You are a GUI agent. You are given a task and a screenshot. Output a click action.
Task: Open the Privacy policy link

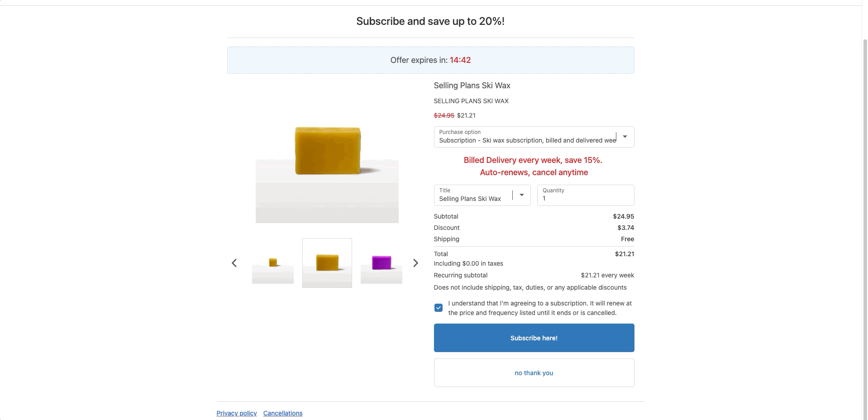pyautogui.click(x=237, y=413)
